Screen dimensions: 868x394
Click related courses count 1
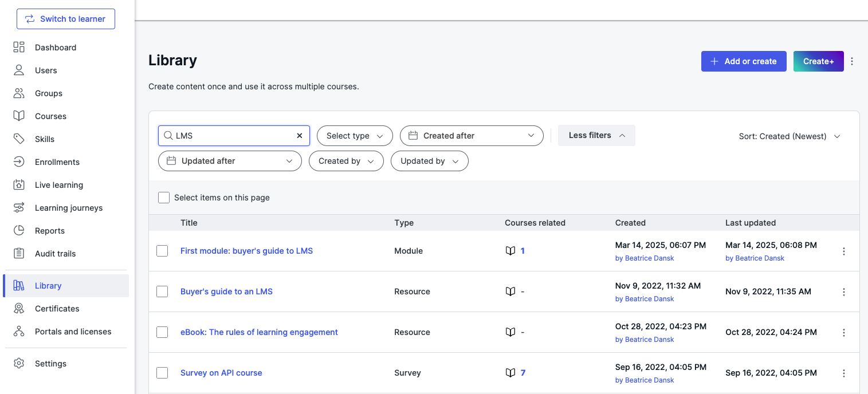pos(523,251)
